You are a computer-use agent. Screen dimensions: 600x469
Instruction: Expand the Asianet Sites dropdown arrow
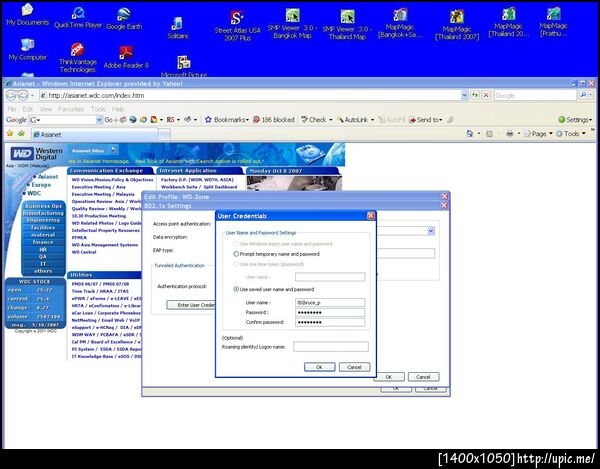(114, 150)
